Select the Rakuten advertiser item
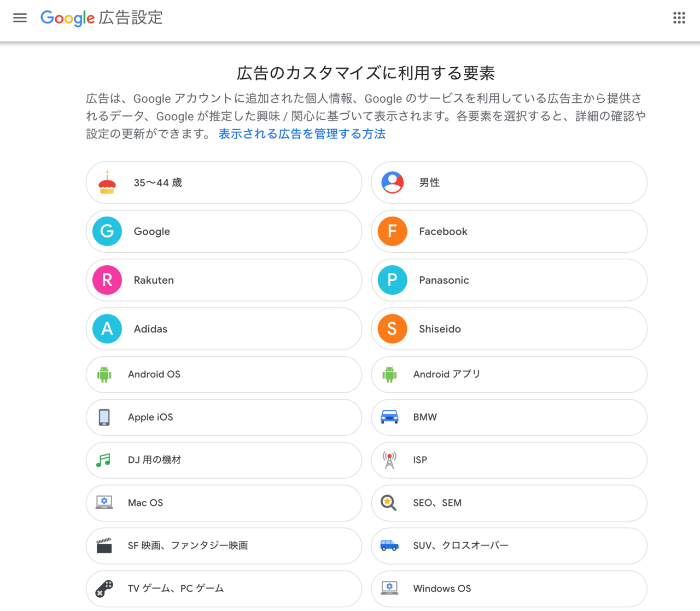 click(224, 280)
